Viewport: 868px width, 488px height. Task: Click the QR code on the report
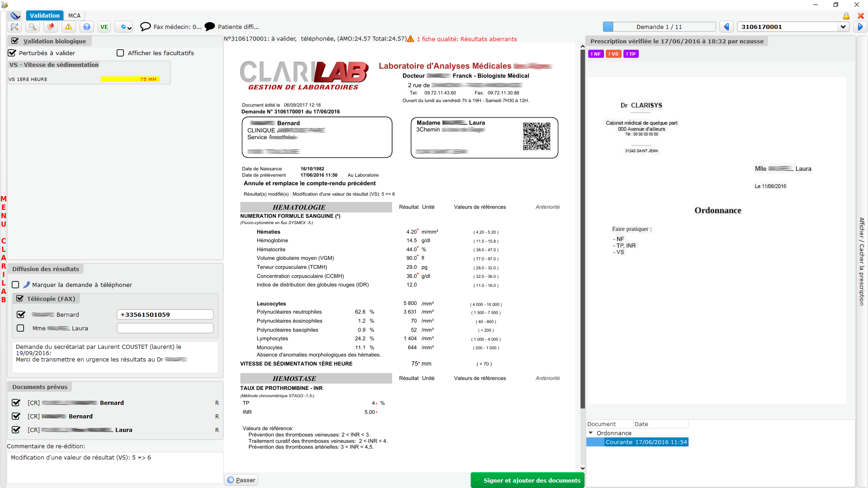537,136
